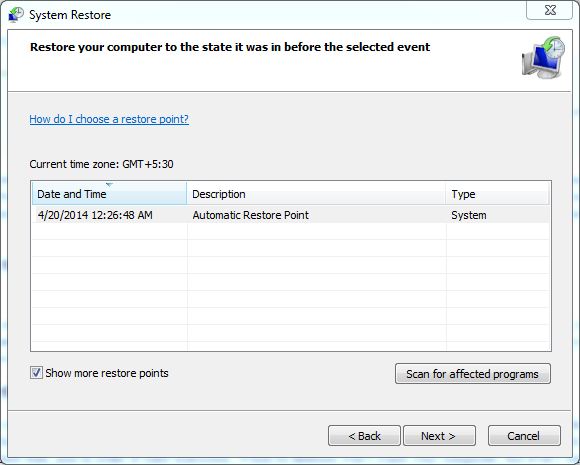
Task: Go back using the < Back button
Action: coord(364,435)
